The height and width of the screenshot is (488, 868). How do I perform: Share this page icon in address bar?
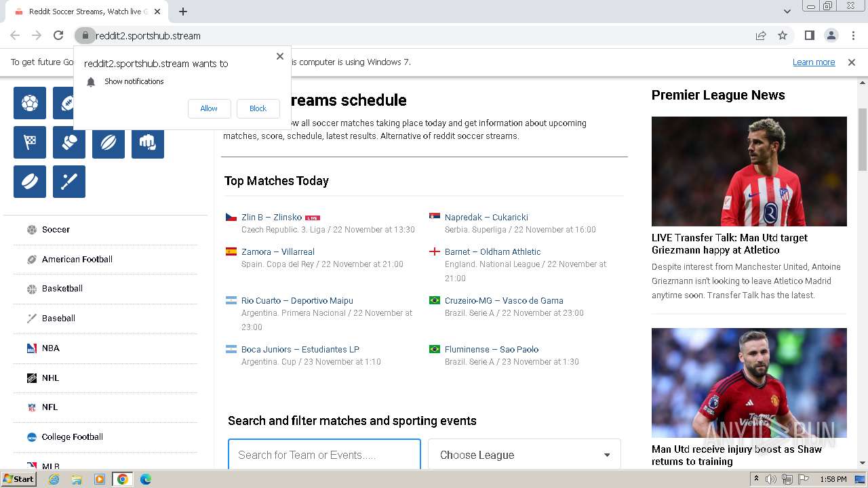click(761, 36)
